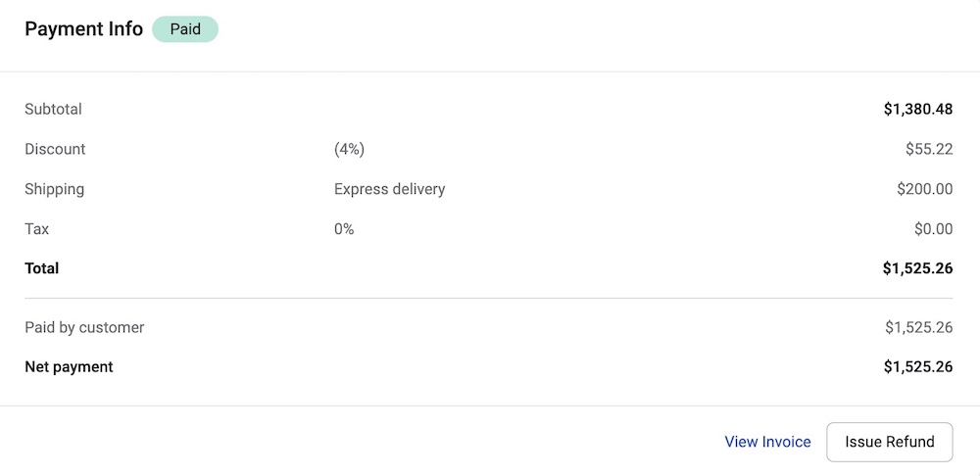Select the amount in the Total row
Screen dimensions: 980x476
tap(917, 268)
